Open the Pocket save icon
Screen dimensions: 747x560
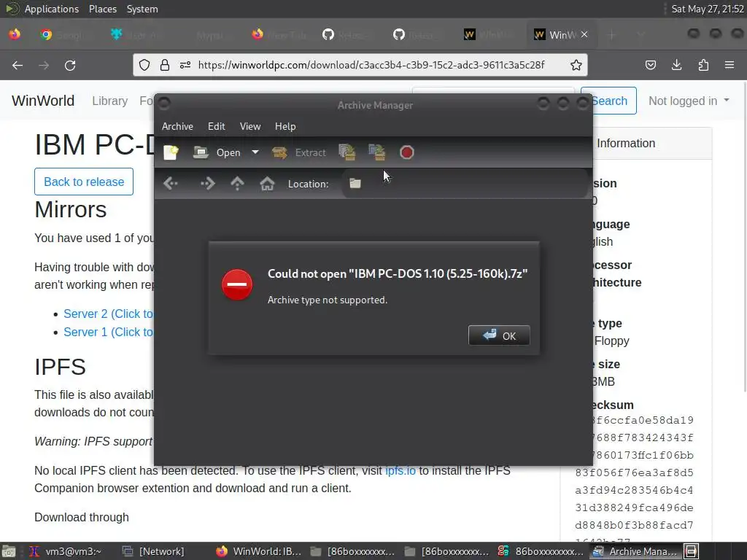click(650, 65)
